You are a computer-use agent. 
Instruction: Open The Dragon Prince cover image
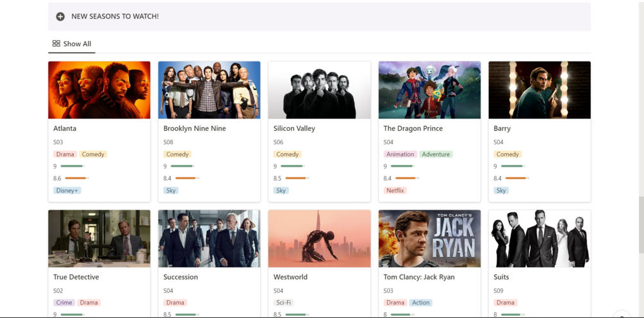[x=429, y=90]
